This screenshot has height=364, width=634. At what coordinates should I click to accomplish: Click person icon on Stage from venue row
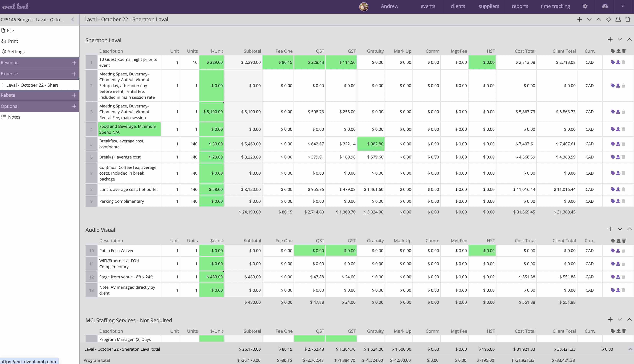pos(618,277)
